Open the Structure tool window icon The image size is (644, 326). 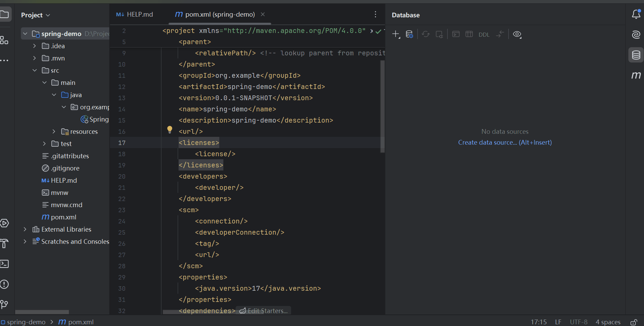4,40
